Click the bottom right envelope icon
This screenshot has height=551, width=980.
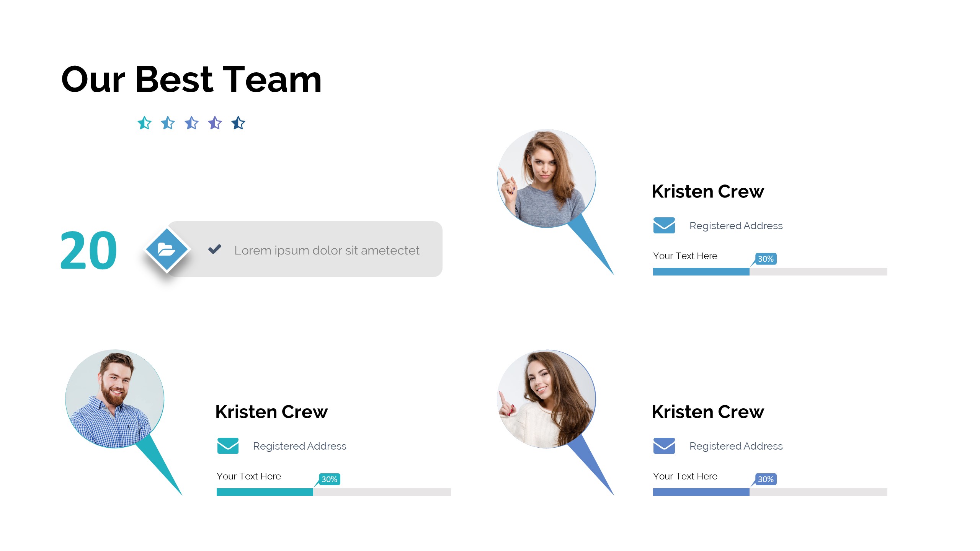(x=664, y=446)
